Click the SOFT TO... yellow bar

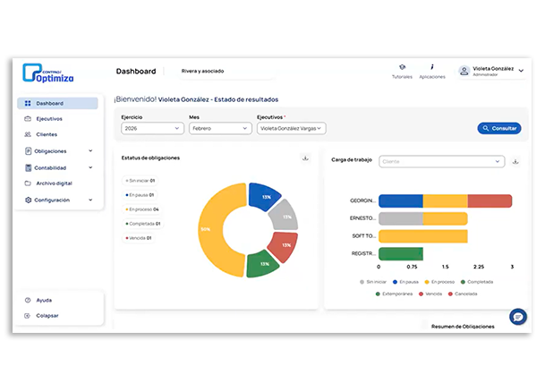click(423, 236)
